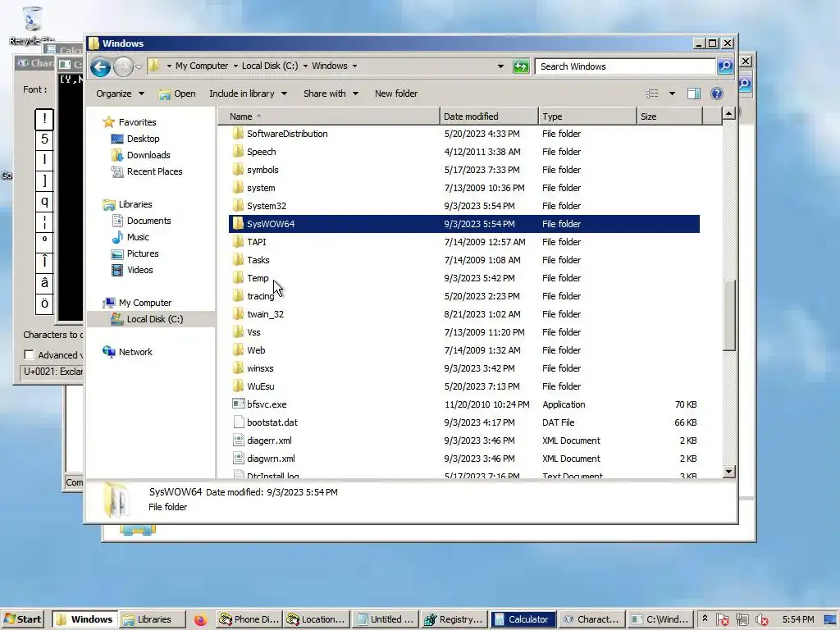Select the System32 folder icon

(239, 206)
